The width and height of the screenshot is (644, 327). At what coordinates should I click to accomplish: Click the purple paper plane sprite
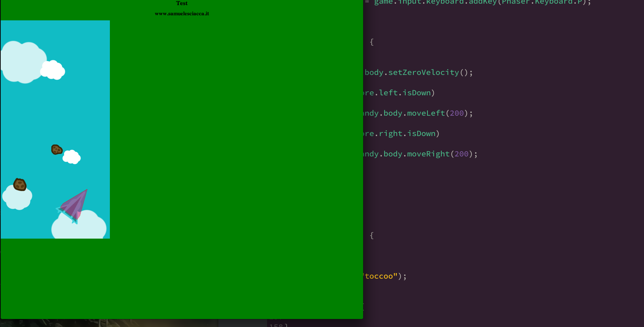73,206
